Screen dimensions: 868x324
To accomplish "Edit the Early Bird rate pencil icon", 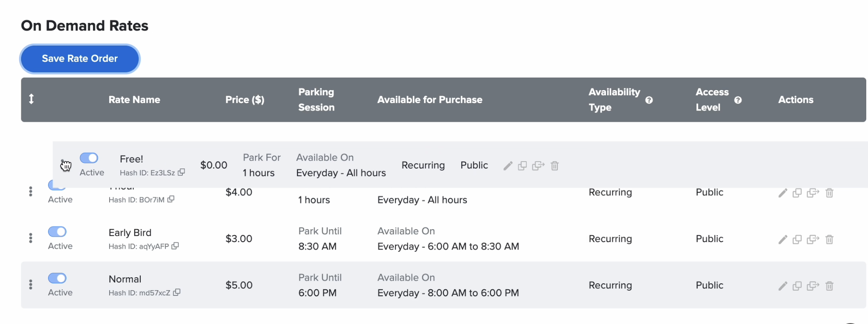I will pyautogui.click(x=783, y=240).
